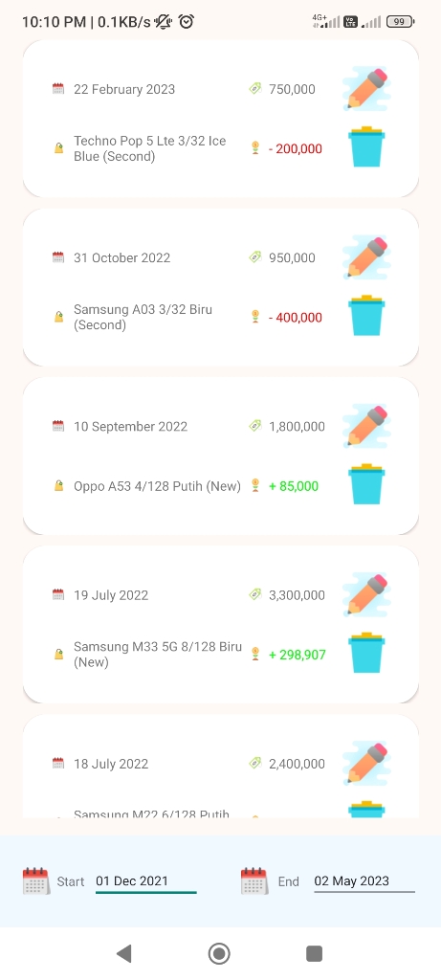
Task: Change the End date field 02 May 2023
Action: (364, 881)
